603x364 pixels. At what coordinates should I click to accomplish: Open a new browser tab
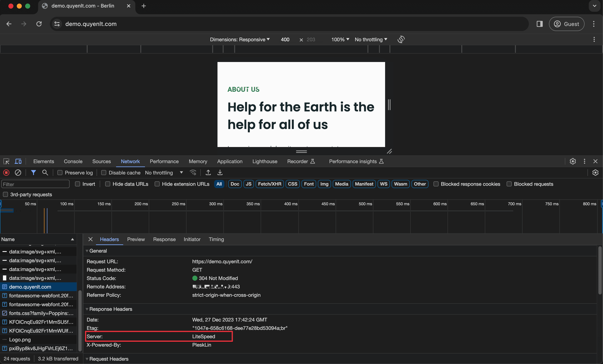pyautogui.click(x=144, y=6)
